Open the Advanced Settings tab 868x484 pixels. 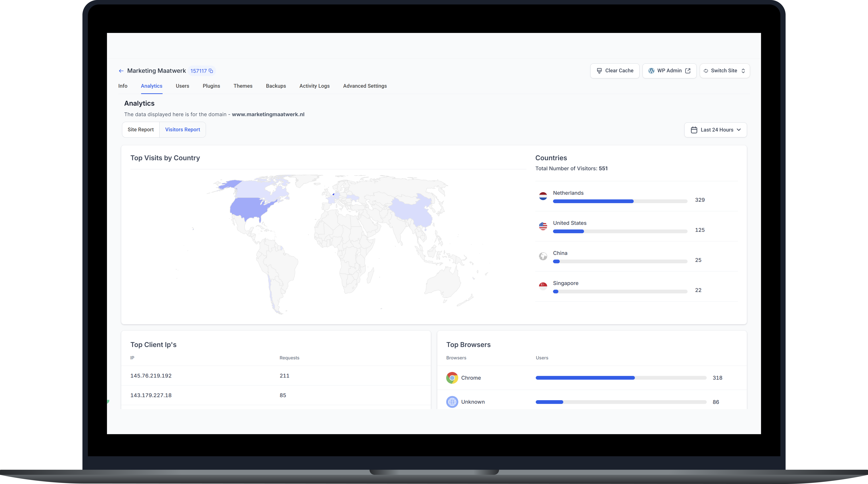coord(365,86)
